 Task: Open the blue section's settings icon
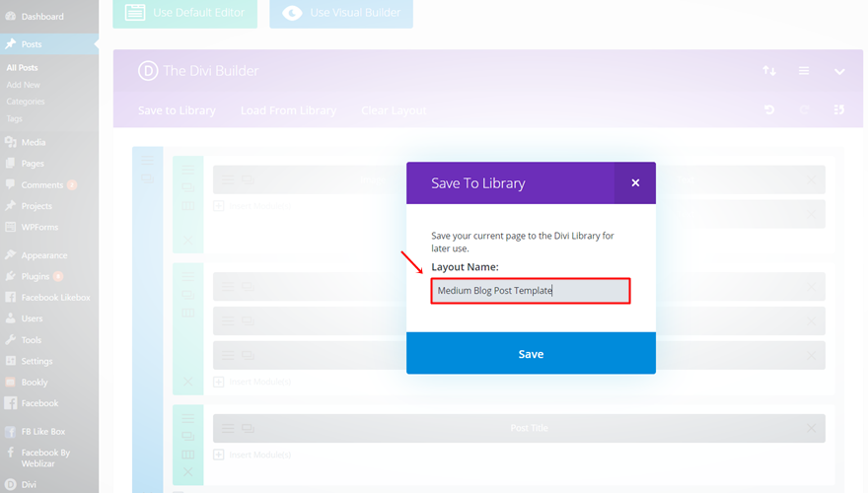pos(147,161)
